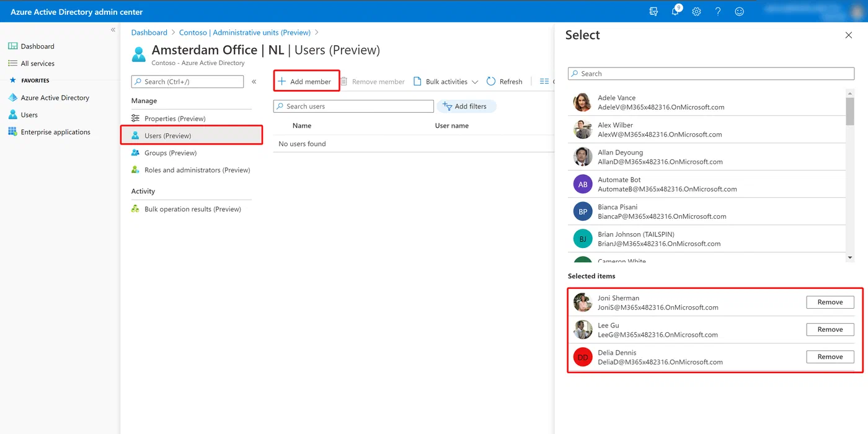The image size is (868, 434).
Task: Click Allan Deyoung's profile photo
Action: 583,157
